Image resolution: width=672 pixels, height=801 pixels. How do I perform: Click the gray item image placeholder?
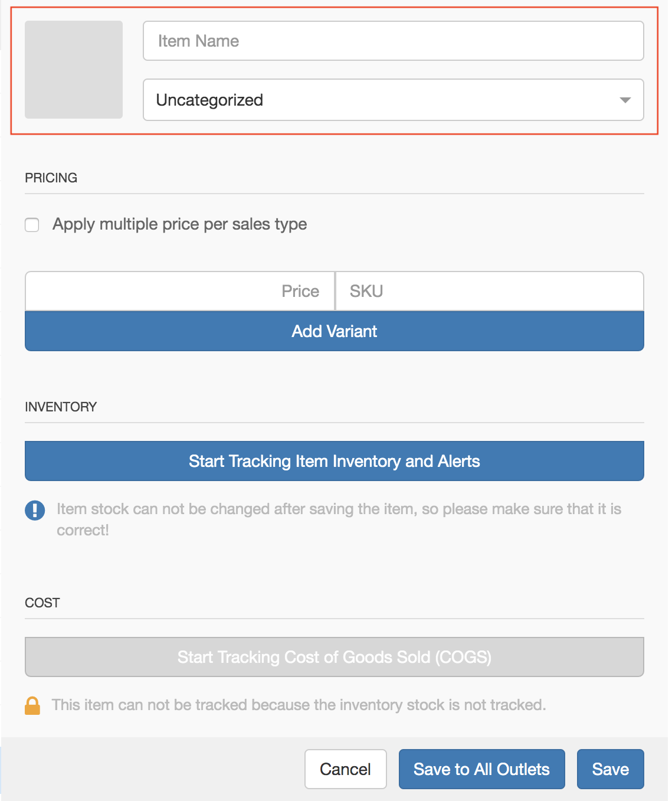74,70
